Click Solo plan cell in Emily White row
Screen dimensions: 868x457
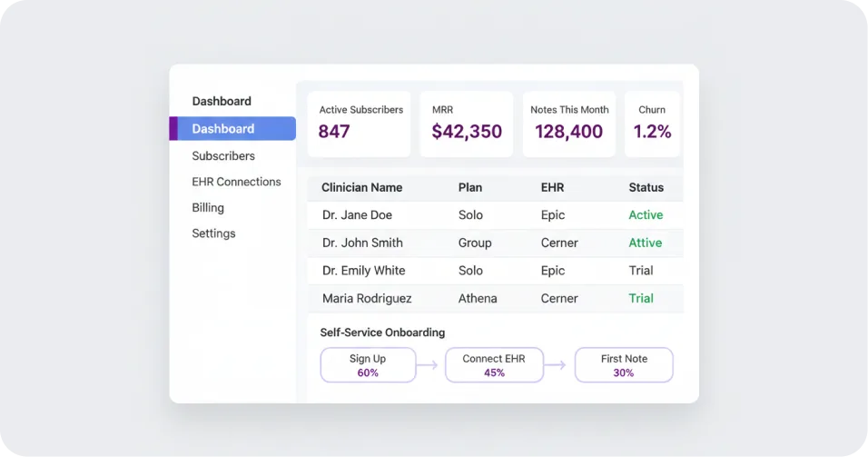[470, 271]
